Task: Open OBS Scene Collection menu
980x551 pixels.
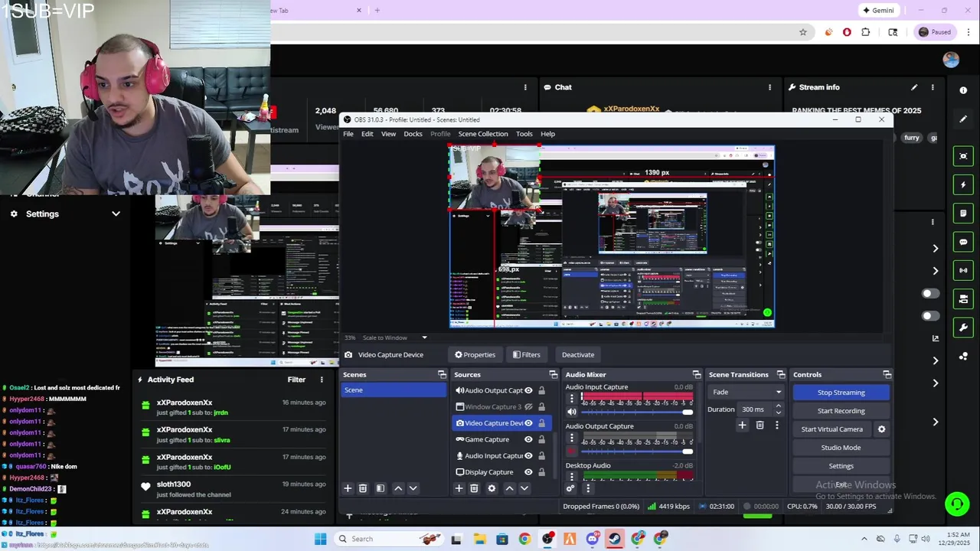Action: (x=482, y=134)
